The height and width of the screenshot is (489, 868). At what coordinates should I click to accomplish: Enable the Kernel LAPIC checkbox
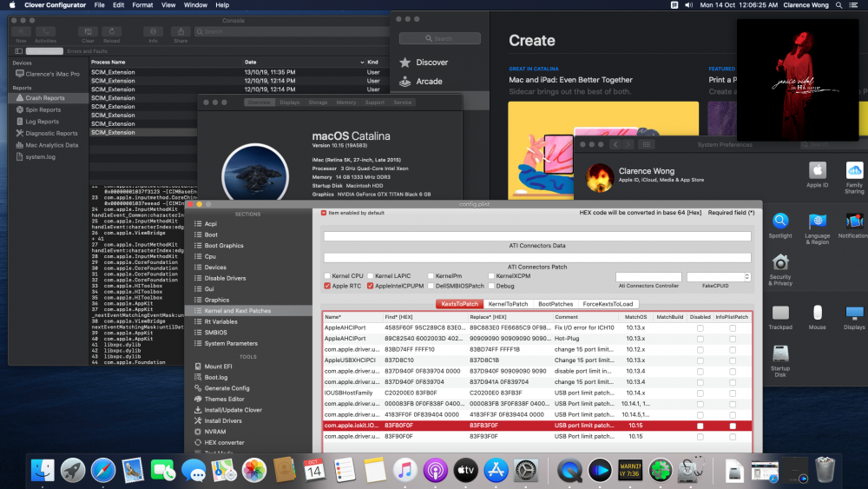tap(371, 276)
